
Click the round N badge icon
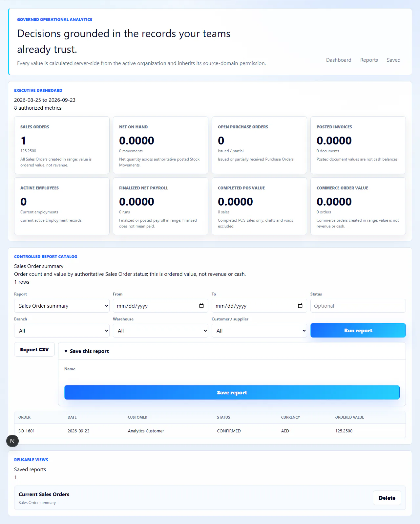pyautogui.click(x=12, y=441)
